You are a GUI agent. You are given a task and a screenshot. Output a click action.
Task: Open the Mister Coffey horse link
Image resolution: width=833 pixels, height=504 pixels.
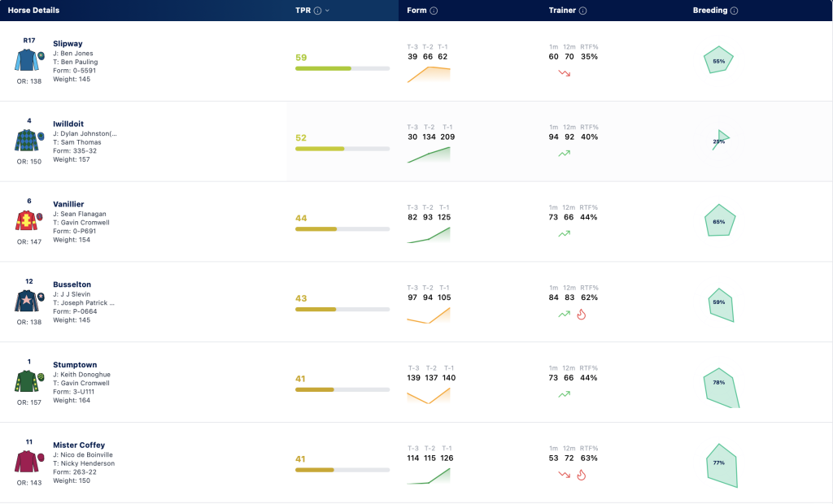pyautogui.click(x=79, y=445)
